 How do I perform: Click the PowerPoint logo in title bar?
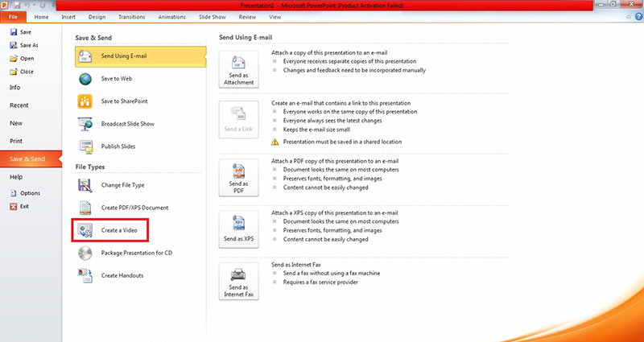click(5, 5)
